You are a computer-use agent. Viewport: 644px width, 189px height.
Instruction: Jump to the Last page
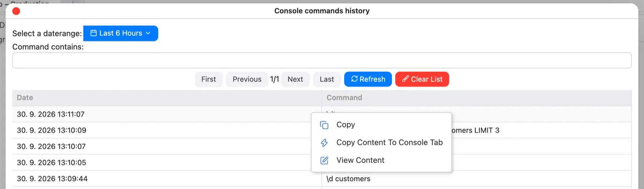point(327,79)
